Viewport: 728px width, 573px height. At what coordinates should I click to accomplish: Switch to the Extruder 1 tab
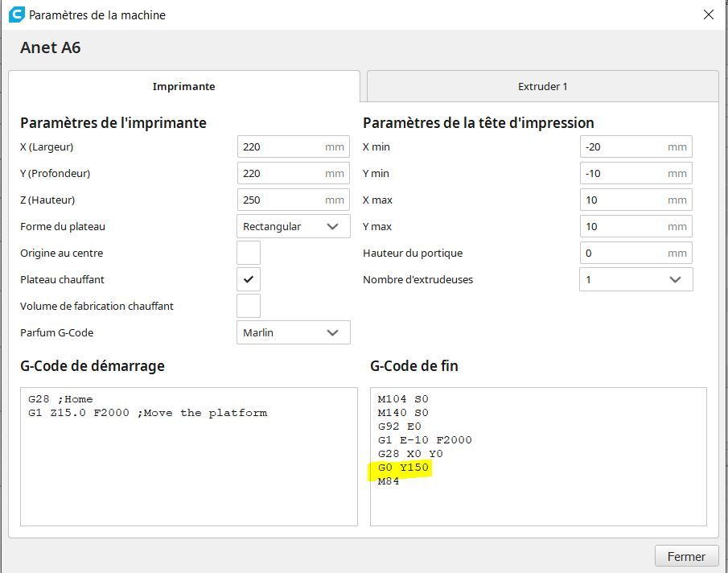click(542, 86)
